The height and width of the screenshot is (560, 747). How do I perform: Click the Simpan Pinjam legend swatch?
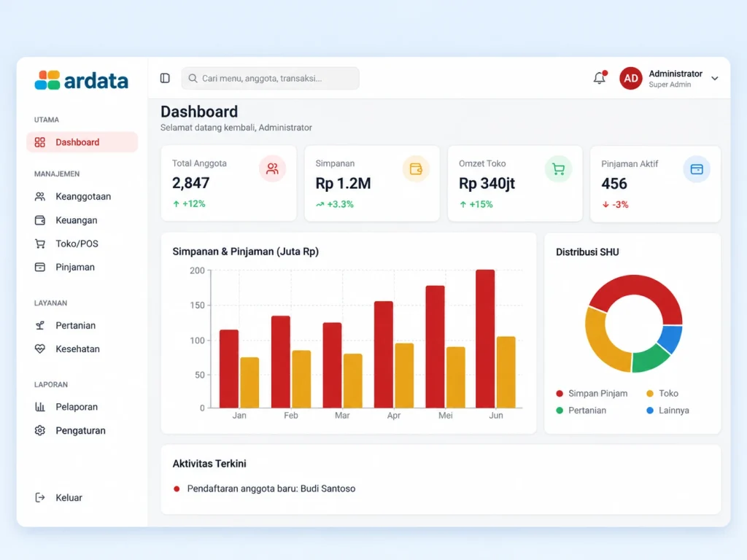point(560,393)
